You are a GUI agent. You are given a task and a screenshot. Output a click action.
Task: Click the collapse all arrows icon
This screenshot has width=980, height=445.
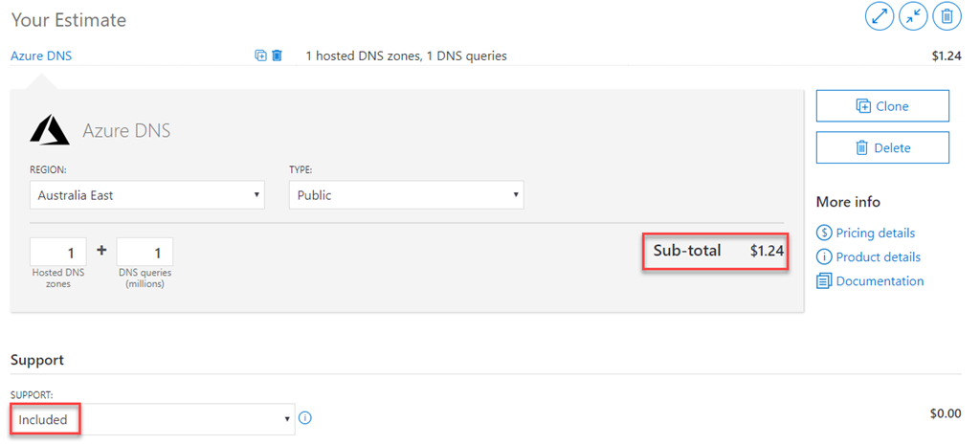pyautogui.click(x=913, y=16)
